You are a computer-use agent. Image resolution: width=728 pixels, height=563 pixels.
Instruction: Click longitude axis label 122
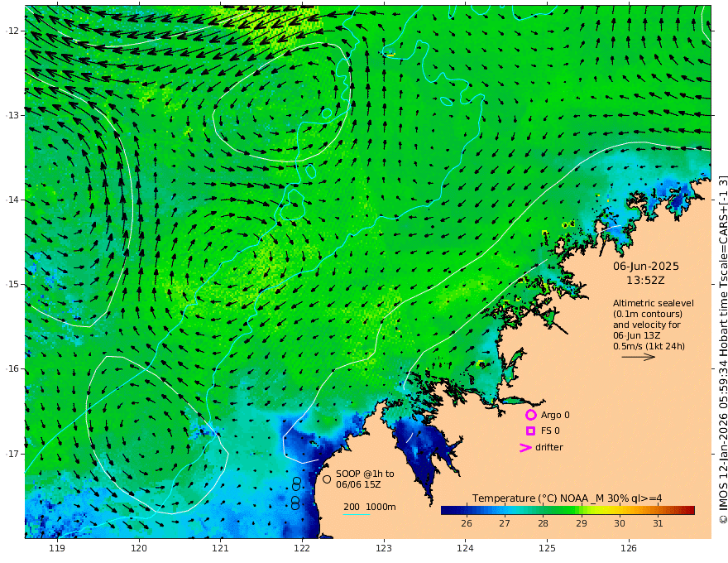[302, 548]
